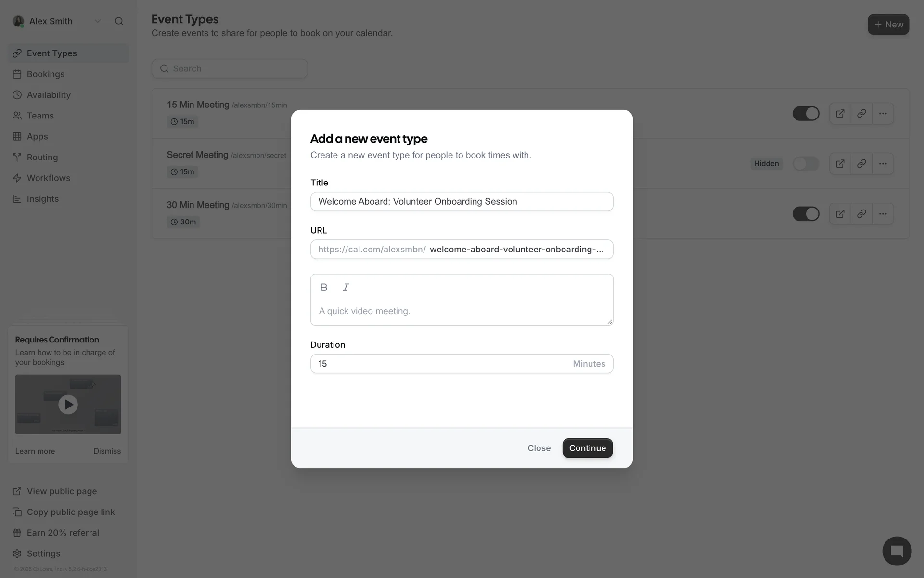The height and width of the screenshot is (578, 924).
Task: Disable the 15 Min Meeting toggle
Action: (806, 114)
